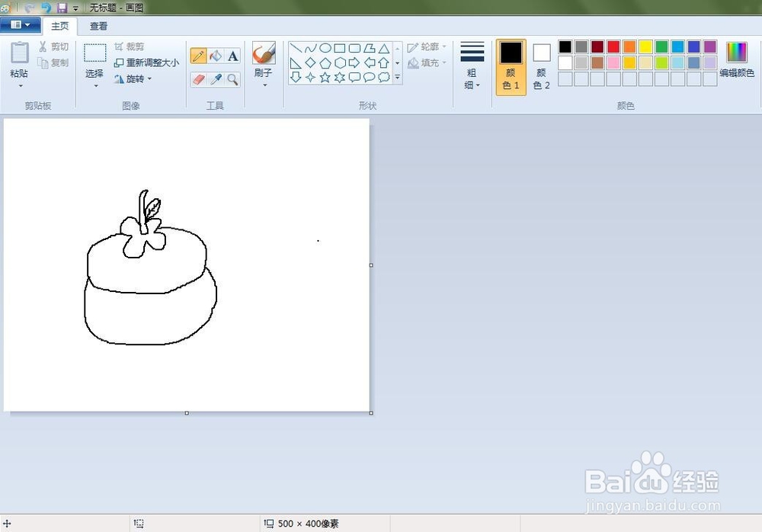Pick the Four-point star shape

coord(311,77)
